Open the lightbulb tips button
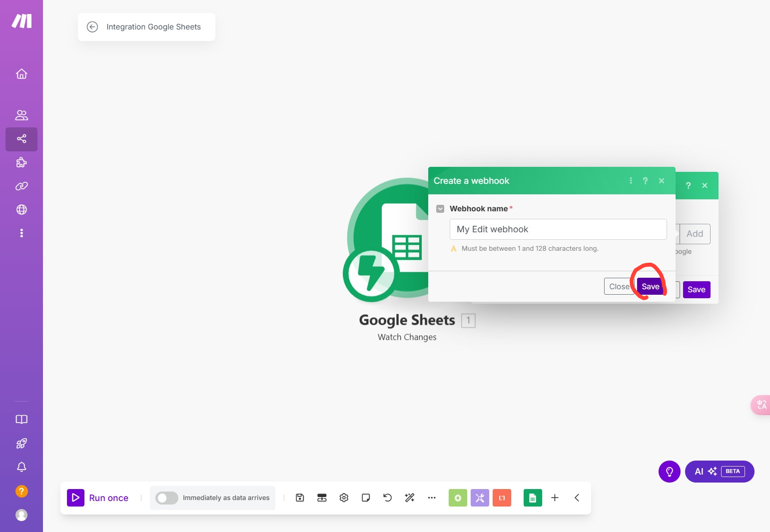This screenshot has width=770, height=532. click(x=670, y=472)
